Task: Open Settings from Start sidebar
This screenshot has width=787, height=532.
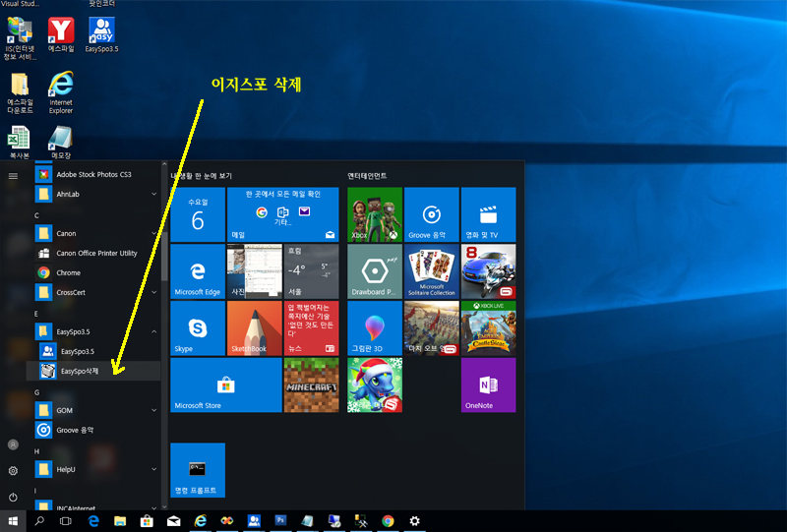Action: [x=13, y=471]
